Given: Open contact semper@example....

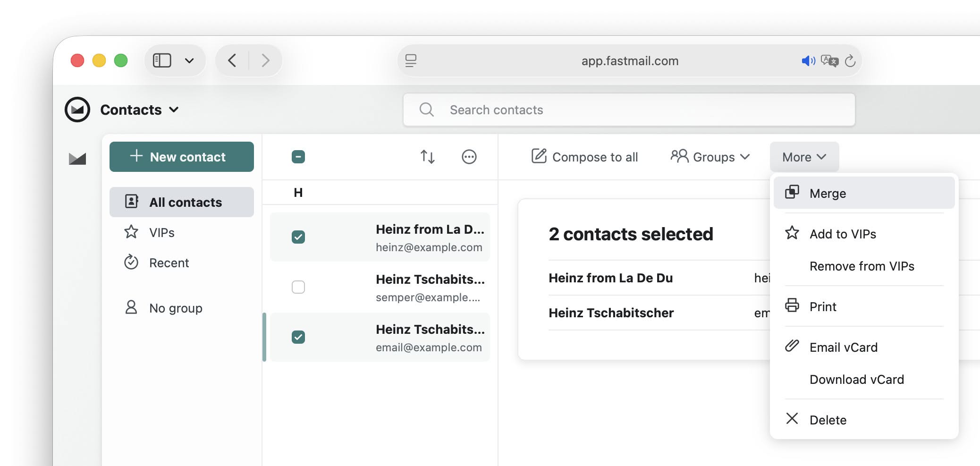Looking at the screenshot, I should point(380,287).
